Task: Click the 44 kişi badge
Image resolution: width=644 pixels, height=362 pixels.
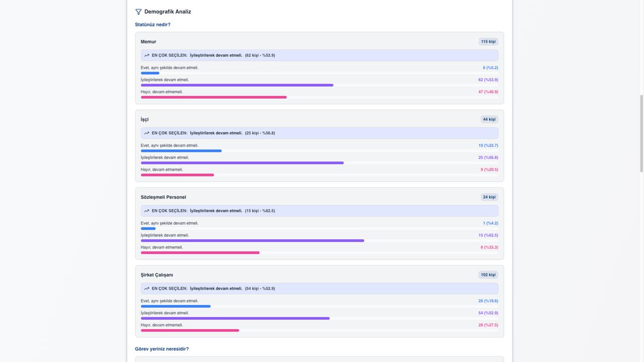Action: tap(489, 119)
